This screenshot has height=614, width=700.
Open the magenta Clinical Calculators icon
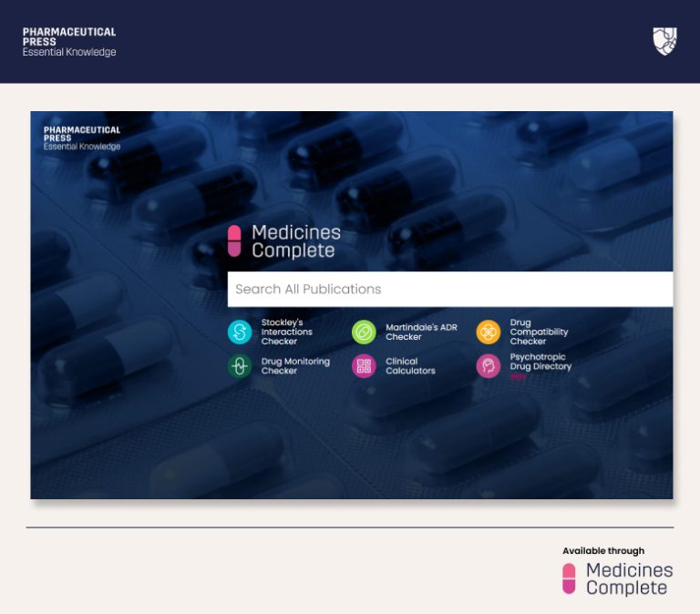click(x=364, y=366)
